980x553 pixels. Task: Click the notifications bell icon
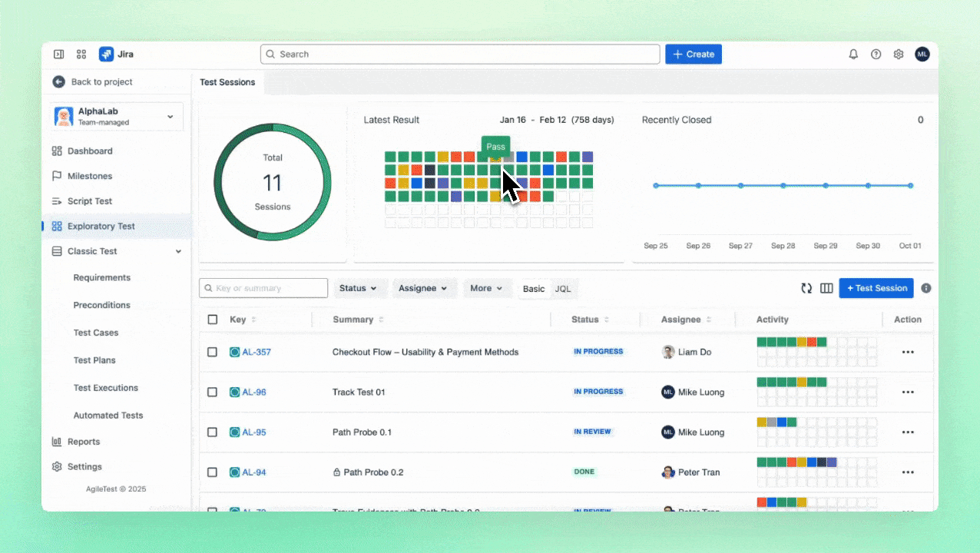click(x=853, y=55)
